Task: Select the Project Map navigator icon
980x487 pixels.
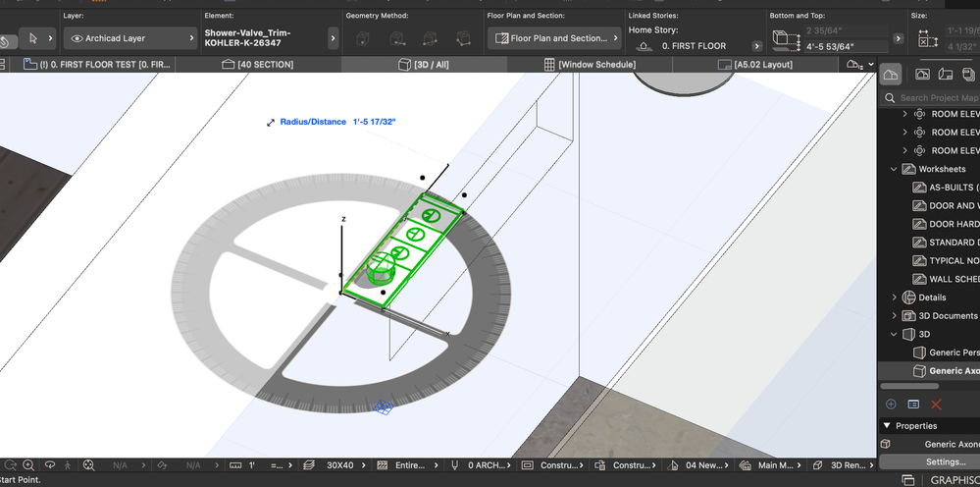Action: point(891,75)
